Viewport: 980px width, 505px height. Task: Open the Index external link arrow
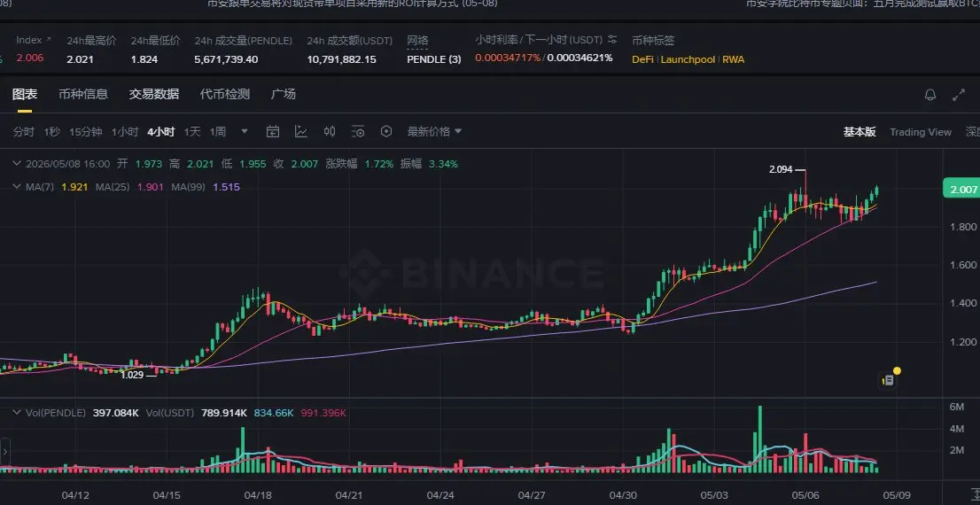coord(49,39)
